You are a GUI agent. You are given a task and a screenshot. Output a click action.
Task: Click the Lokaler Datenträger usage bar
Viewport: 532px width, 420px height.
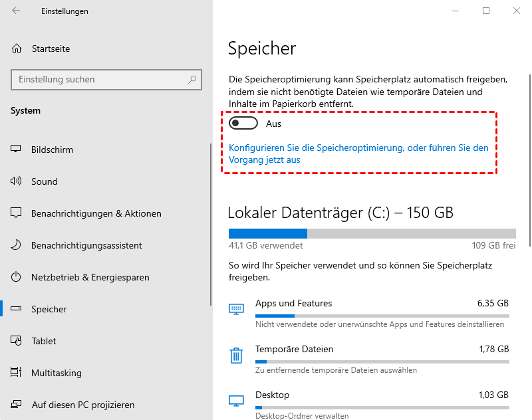click(x=372, y=233)
